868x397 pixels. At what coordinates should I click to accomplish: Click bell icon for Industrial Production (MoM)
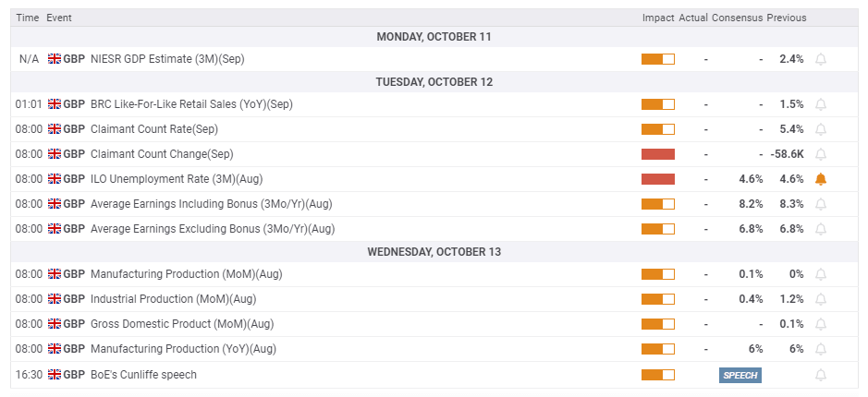(x=820, y=299)
